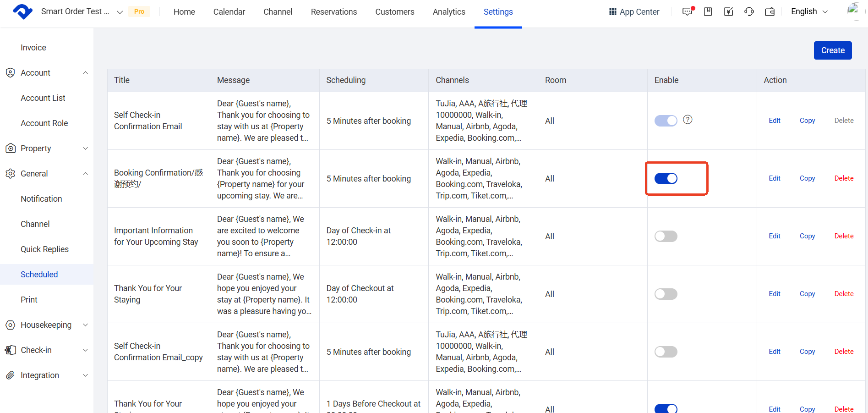The width and height of the screenshot is (868, 413).
Task: Delete the Thank You for Your Staying message
Action: [844, 294]
